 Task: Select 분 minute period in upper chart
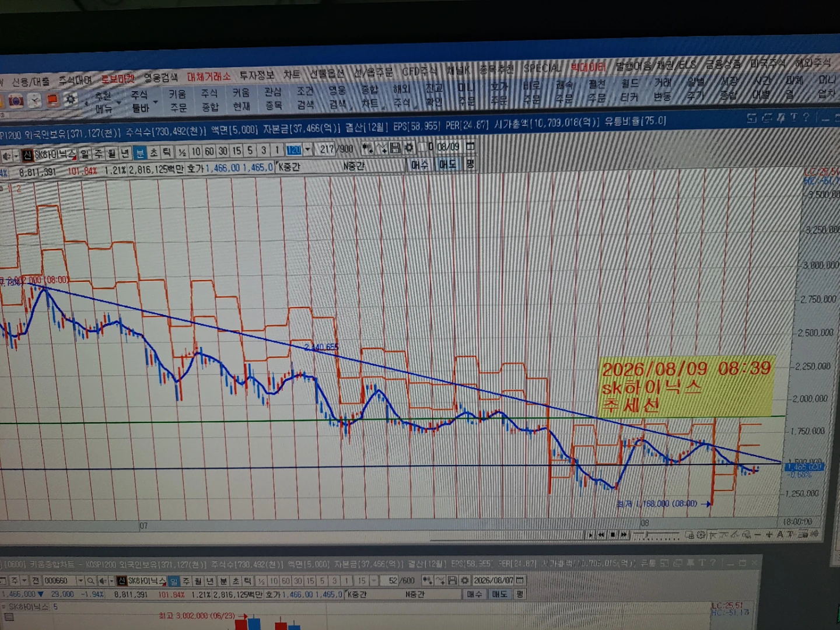click(x=140, y=153)
